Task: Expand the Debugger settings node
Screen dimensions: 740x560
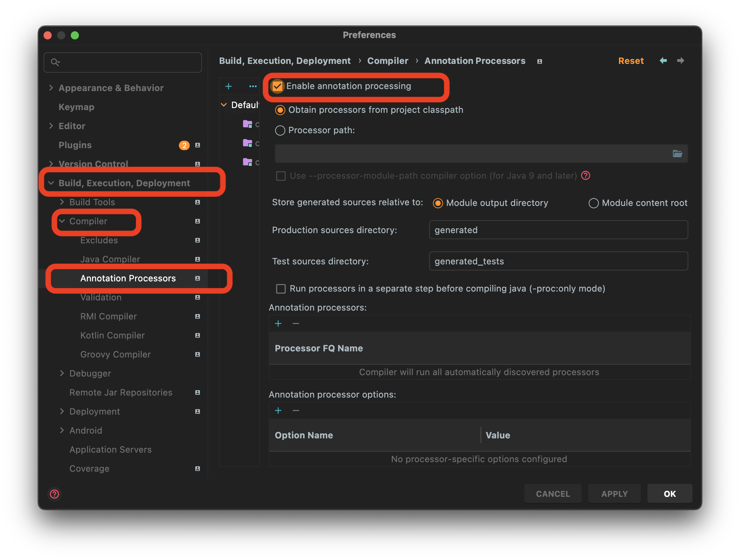Action: tap(62, 373)
